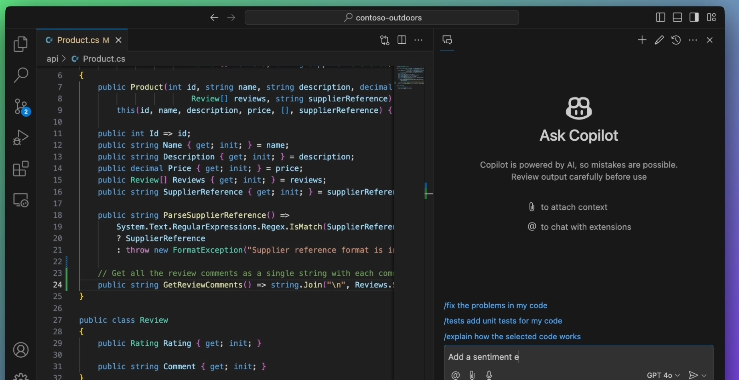Open the Search view icon
739x380 pixels.
(20, 75)
